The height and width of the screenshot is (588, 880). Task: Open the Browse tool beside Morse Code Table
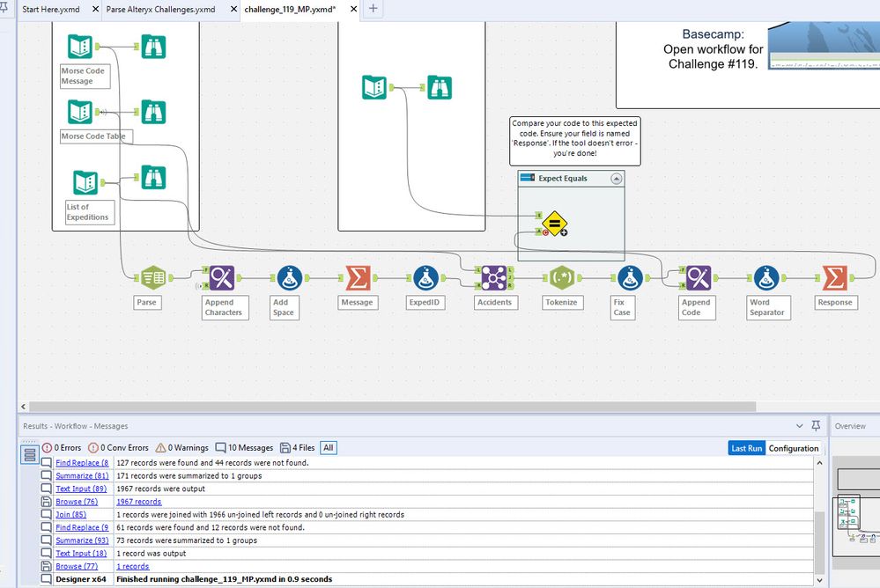pos(153,112)
